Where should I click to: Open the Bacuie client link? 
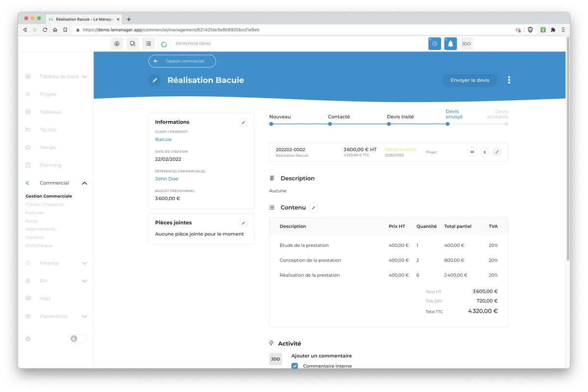[163, 139]
